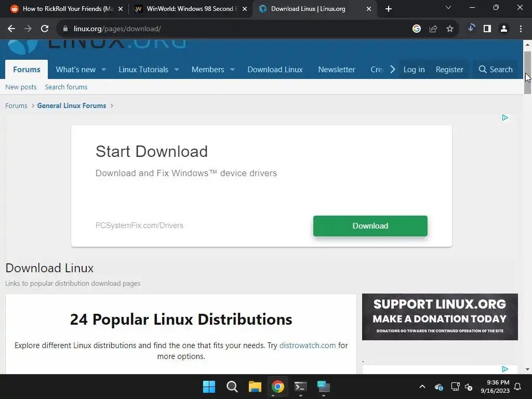This screenshot has width=532, height=399.
Task: Expand Members dropdown arrow
Action: (232, 70)
